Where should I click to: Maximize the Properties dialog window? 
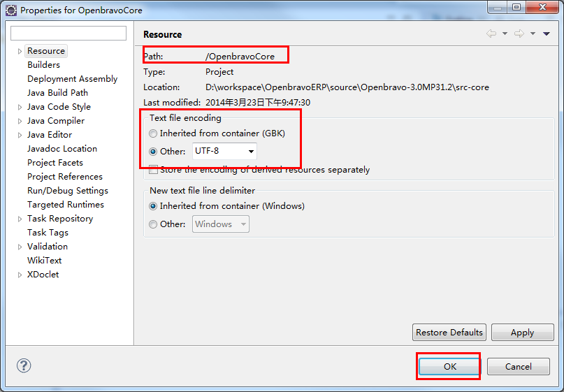pyautogui.click(x=516, y=7)
